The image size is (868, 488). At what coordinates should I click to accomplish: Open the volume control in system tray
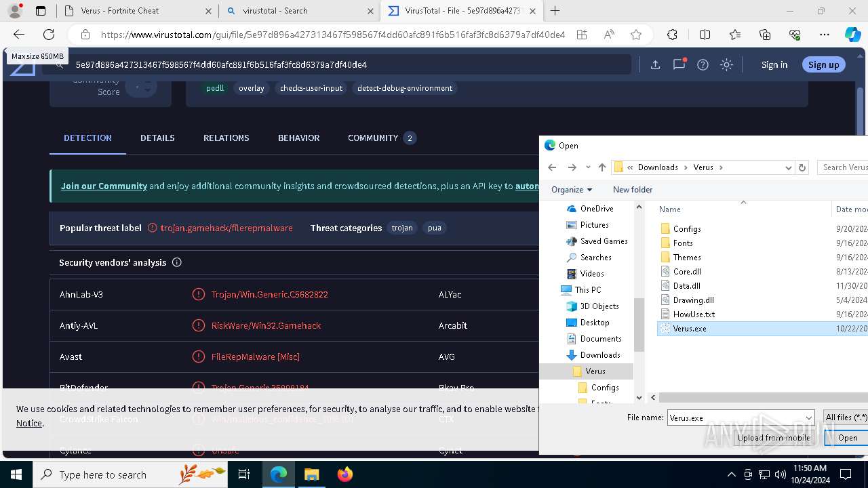coord(780,474)
